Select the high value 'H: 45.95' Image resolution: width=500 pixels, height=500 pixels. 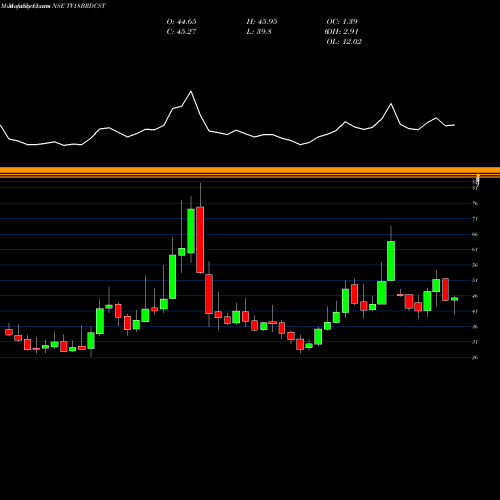[262, 22]
